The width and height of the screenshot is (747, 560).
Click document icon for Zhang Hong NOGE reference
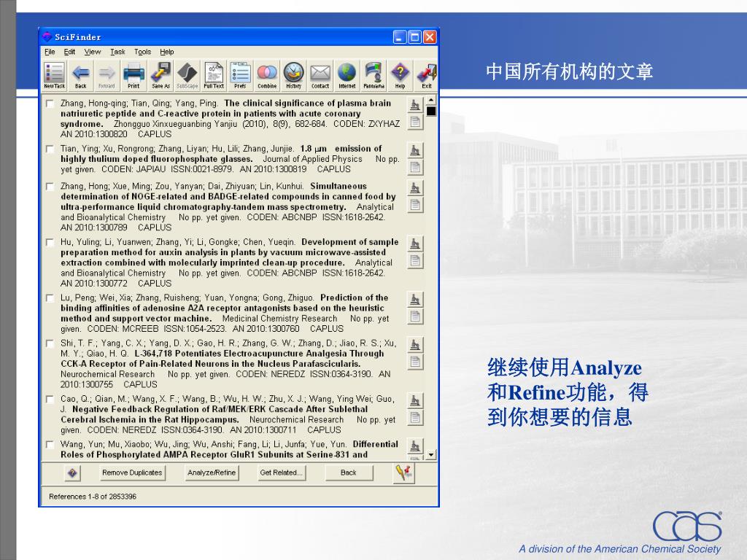click(x=415, y=205)
